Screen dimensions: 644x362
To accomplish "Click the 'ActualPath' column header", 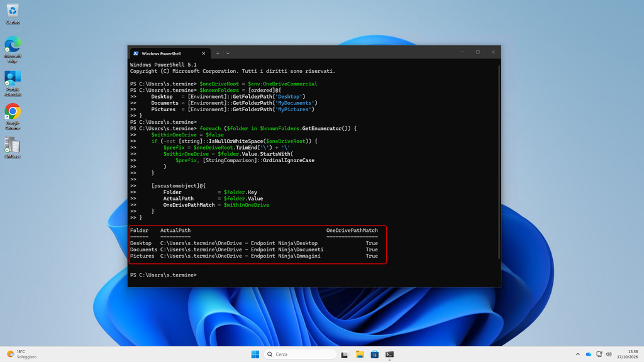I will click(x=175, y=231).
